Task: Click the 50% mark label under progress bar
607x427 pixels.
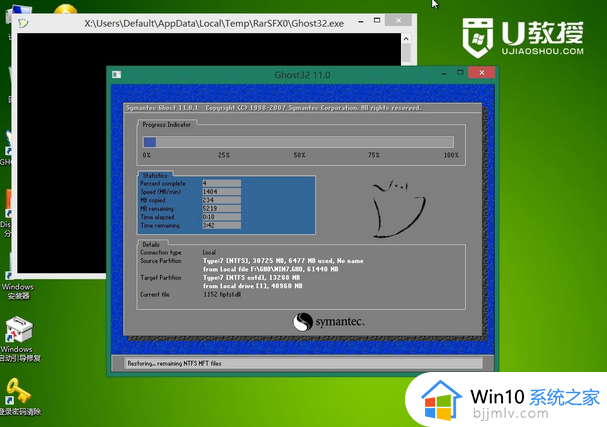Action: point(299,155)
